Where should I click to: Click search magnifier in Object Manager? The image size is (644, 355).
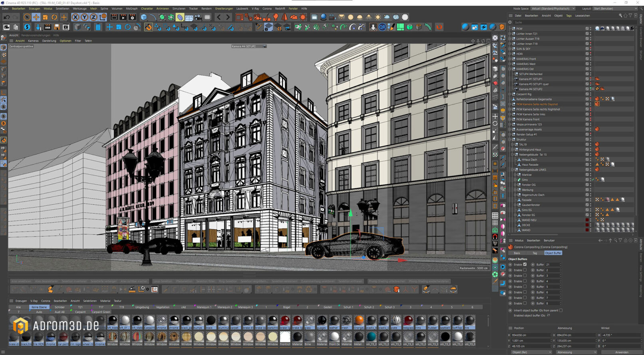pyautogui.click(x=620, y=16)
